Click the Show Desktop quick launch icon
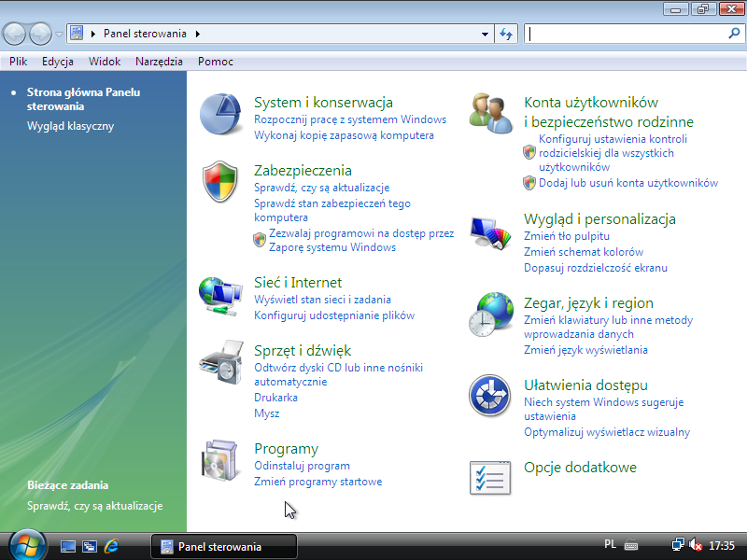 coord(67,546)
